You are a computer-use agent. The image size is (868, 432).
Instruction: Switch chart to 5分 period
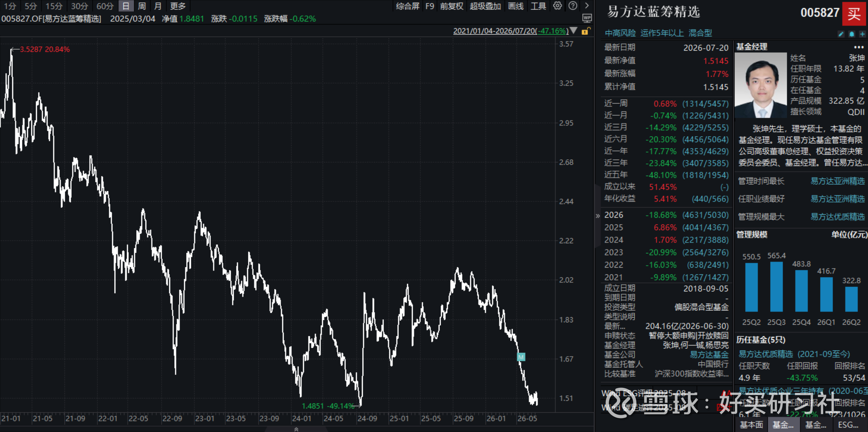pos(31,6)
